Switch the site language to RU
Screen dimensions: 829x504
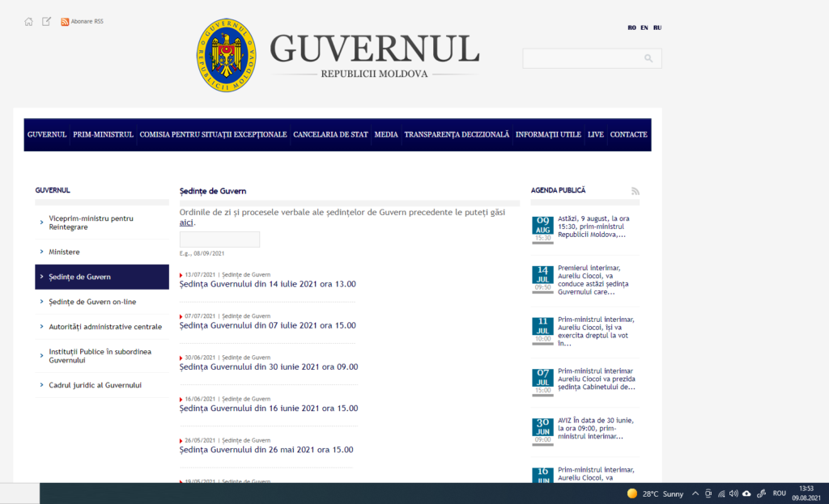coord(657,28)
